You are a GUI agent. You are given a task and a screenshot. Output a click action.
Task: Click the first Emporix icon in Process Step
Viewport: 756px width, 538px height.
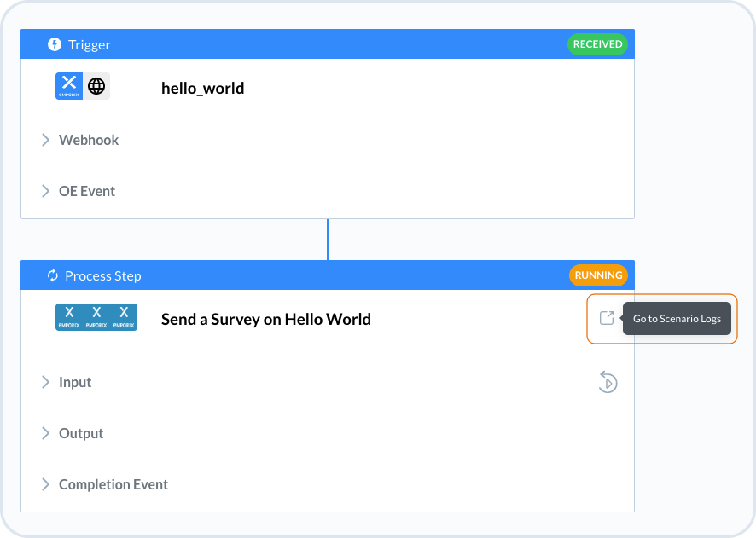[69, 317]
